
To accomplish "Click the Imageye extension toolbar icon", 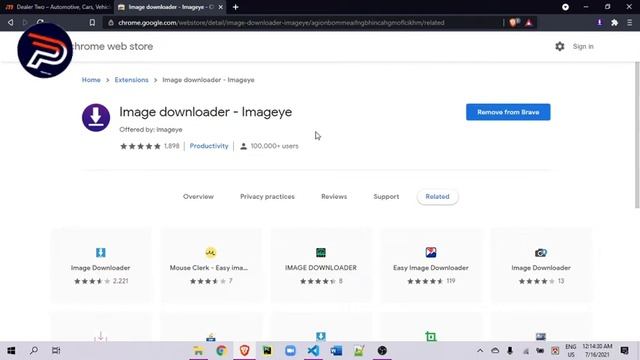I will pos(599,22).
